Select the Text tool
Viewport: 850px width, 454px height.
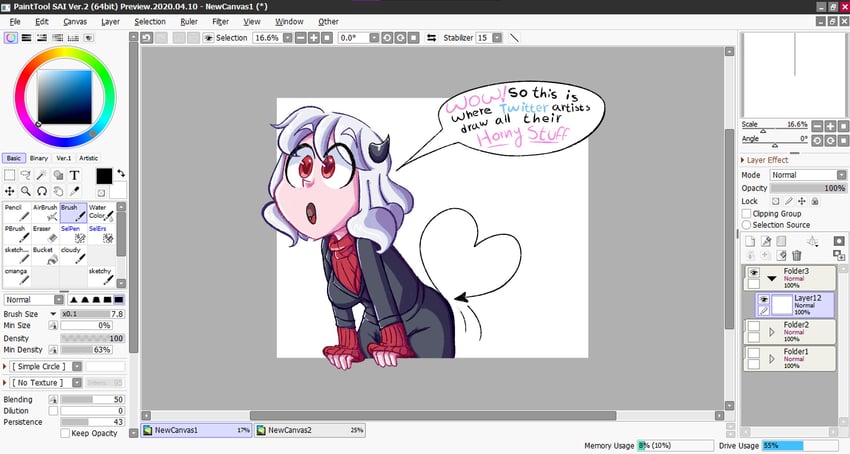[x=74, y=175]
